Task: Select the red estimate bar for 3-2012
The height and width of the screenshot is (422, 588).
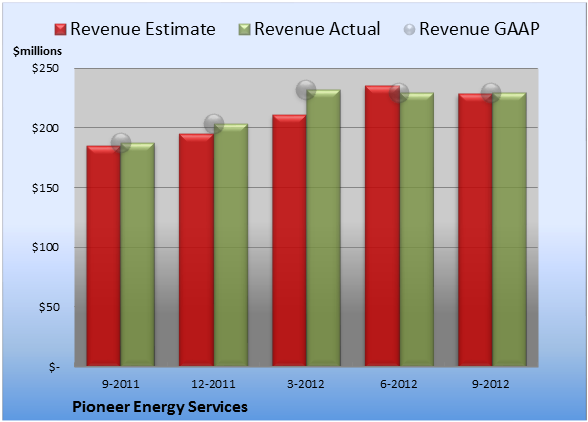Action: coord(289,240)
